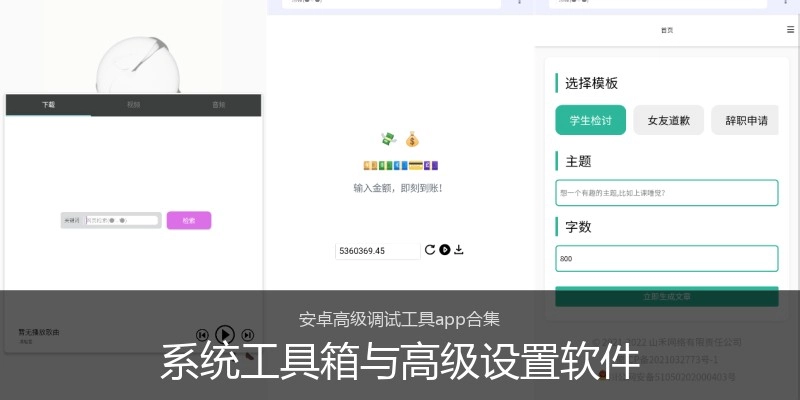Screen dimensions: 800x400
Task: Switch to the 下载 tab
Action: coord(48,105)
